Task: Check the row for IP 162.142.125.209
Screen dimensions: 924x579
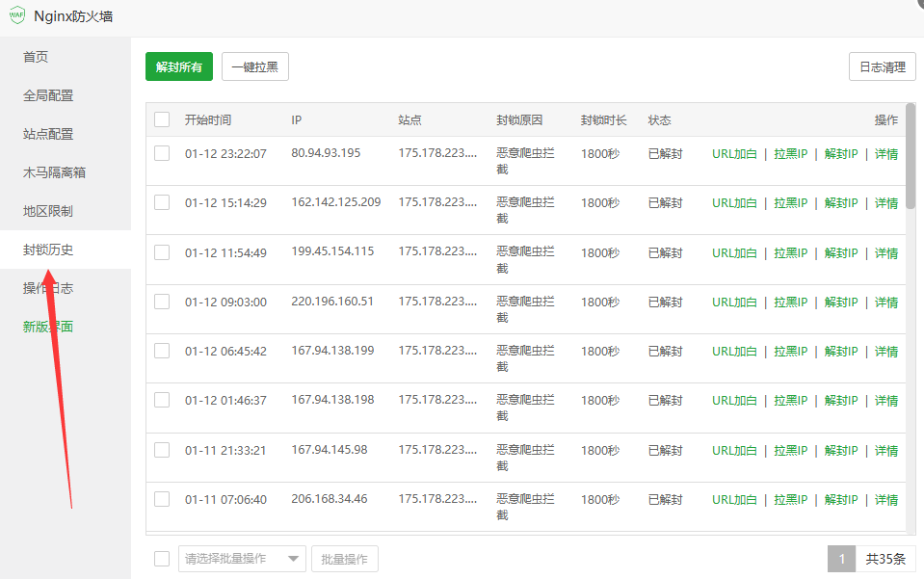Action: pyautogui.click(x=162, y=202)
